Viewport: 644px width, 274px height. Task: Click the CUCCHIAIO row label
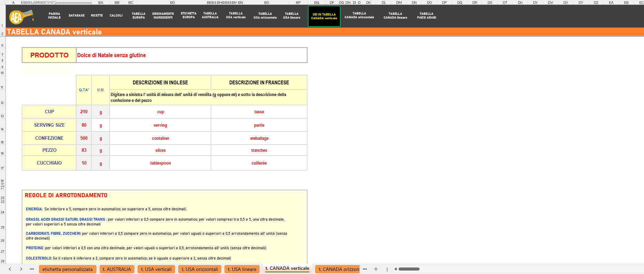49,163
